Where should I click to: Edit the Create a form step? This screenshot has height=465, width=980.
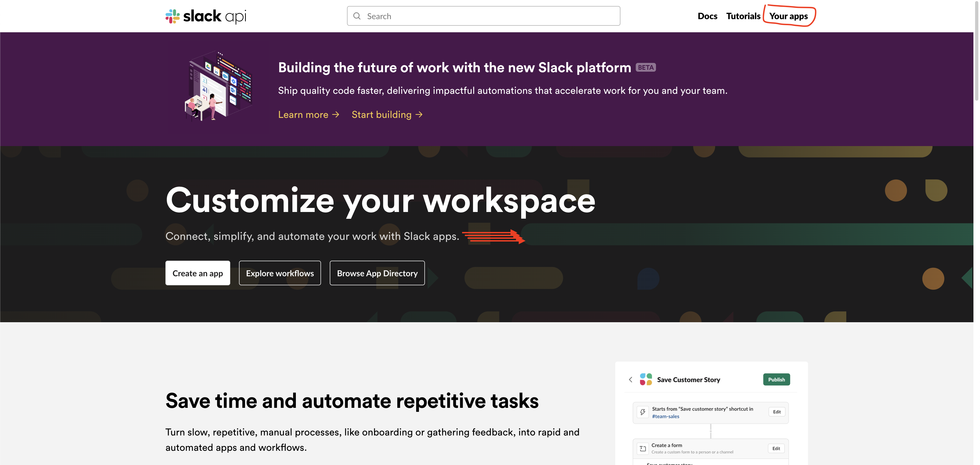pos(776,448)
